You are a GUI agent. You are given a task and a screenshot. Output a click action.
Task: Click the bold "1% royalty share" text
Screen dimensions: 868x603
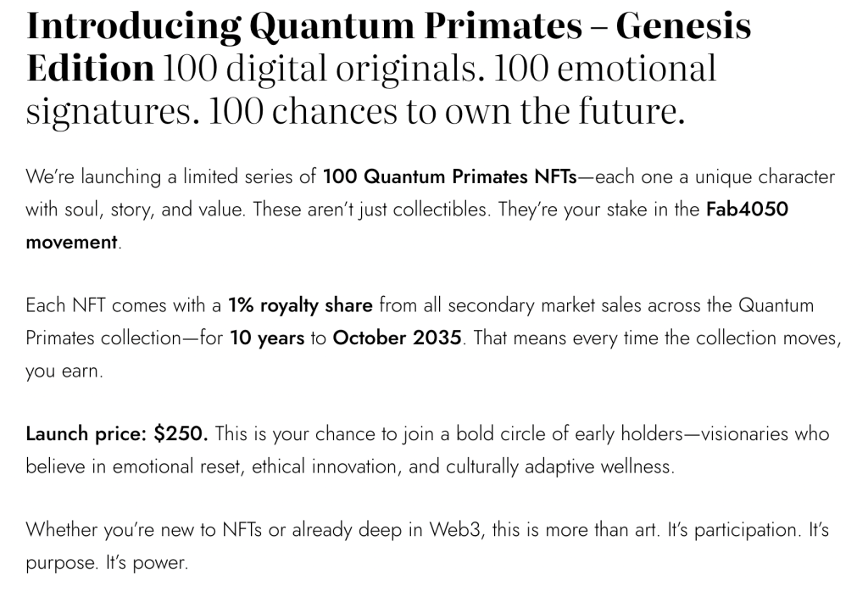click(x=300, y=305)
